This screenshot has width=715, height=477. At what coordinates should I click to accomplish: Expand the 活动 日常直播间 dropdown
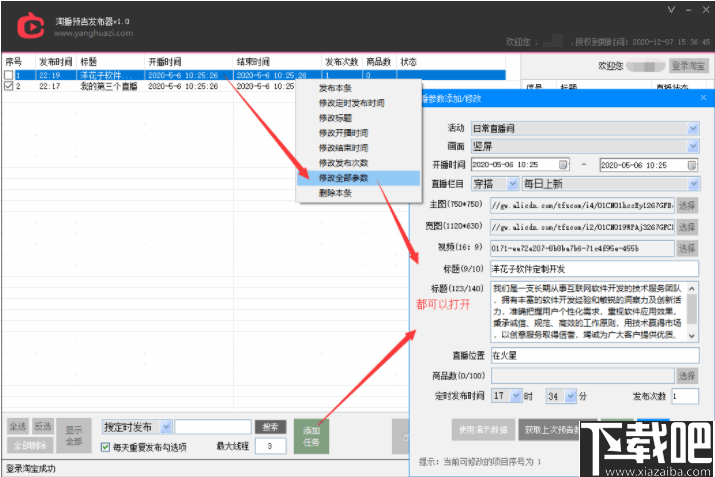pos(693,128)
